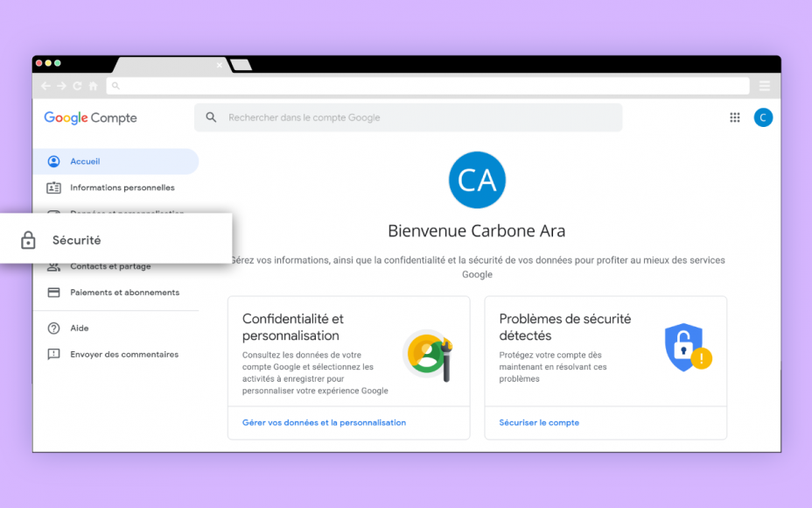Image resolution: width=812 pixels, height=508 pixels.
Task: Click the browser reload button
Action: 77,86
